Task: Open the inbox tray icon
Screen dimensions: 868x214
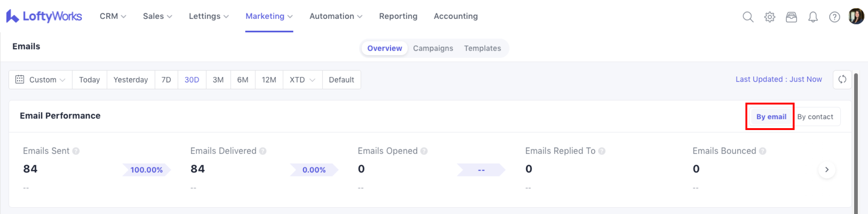Action: click(x=791, y=17)
